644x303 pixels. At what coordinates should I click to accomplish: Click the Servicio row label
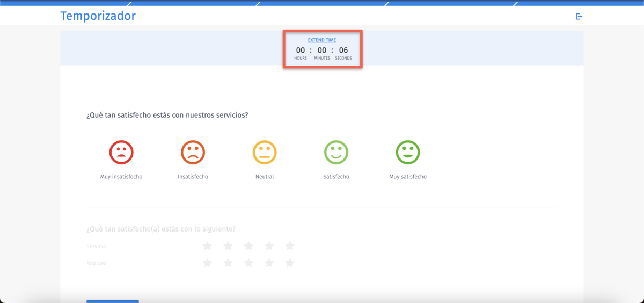(x=97, y=246)
